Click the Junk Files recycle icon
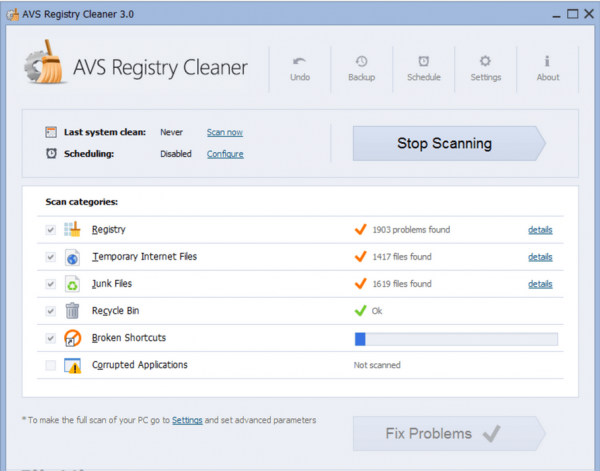The height and width of the screenshot is (471, 600). pos(72,284)
